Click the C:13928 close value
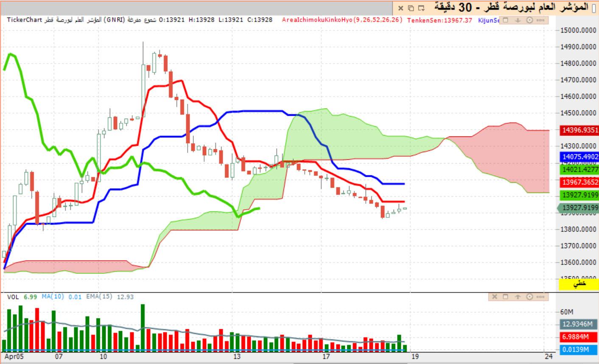 pyautogui.click(x=260, y=20)
